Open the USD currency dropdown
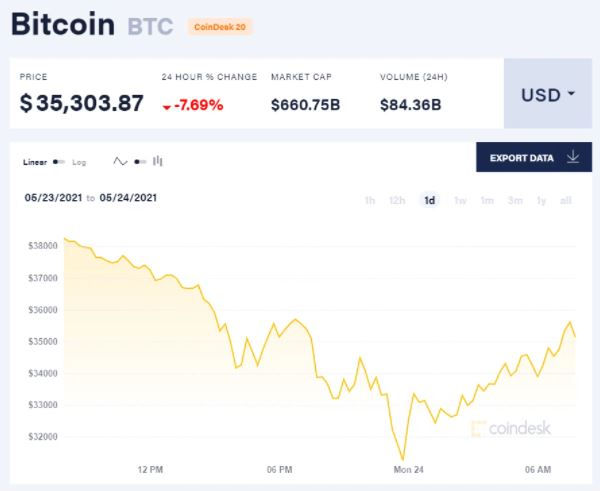The height and width of the screenshot is (491, 600). (x=548, y=93)
